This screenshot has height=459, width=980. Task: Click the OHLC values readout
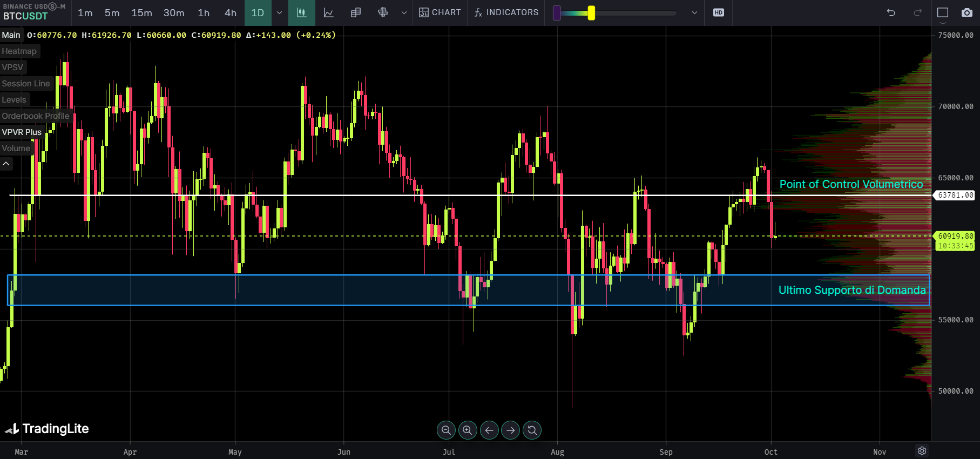181,35
